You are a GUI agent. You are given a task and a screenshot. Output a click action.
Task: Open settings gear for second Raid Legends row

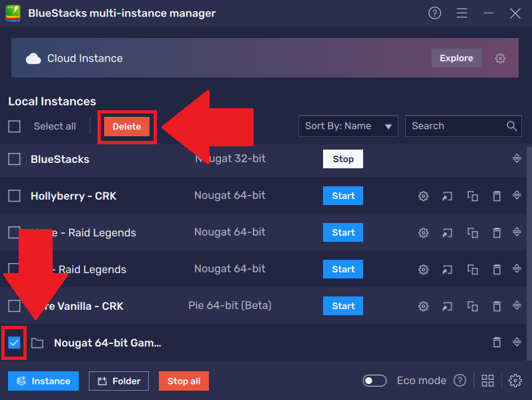[423, 269]
